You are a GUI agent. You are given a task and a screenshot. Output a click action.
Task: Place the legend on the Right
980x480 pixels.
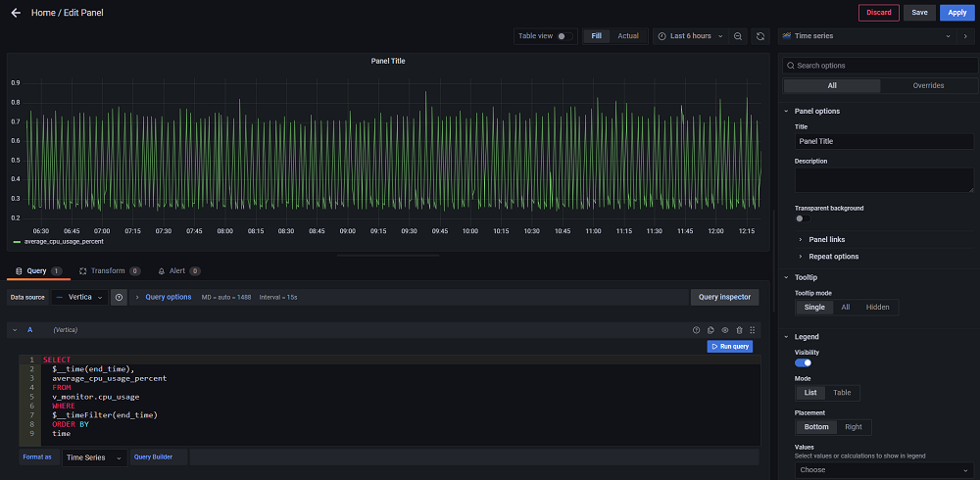tap(854, 427)
